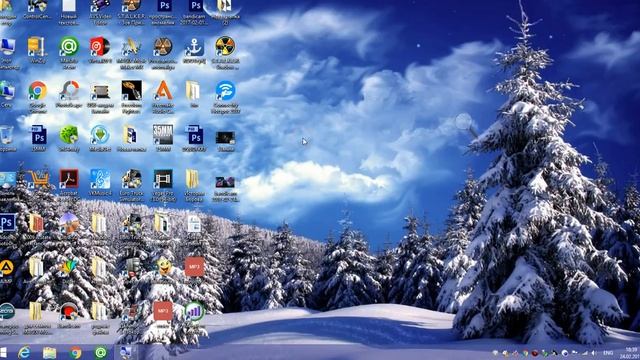This screenshot has width=640, height=360.
Task: Open the feather quill desktop shortcut
Action: pos(131,46)
